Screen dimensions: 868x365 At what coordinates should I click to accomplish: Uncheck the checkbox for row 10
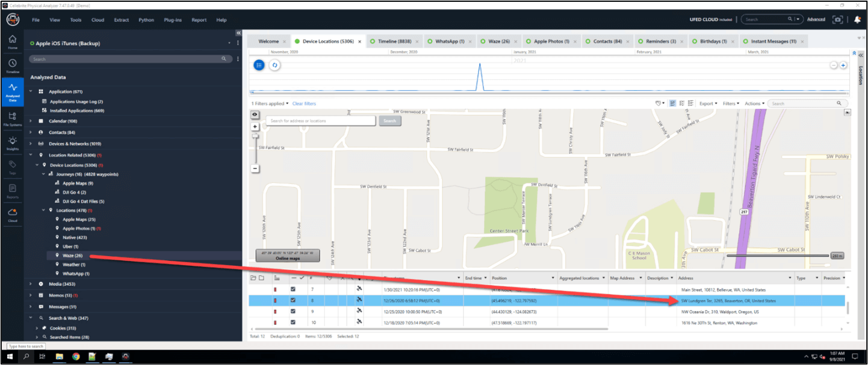(293, 323)
